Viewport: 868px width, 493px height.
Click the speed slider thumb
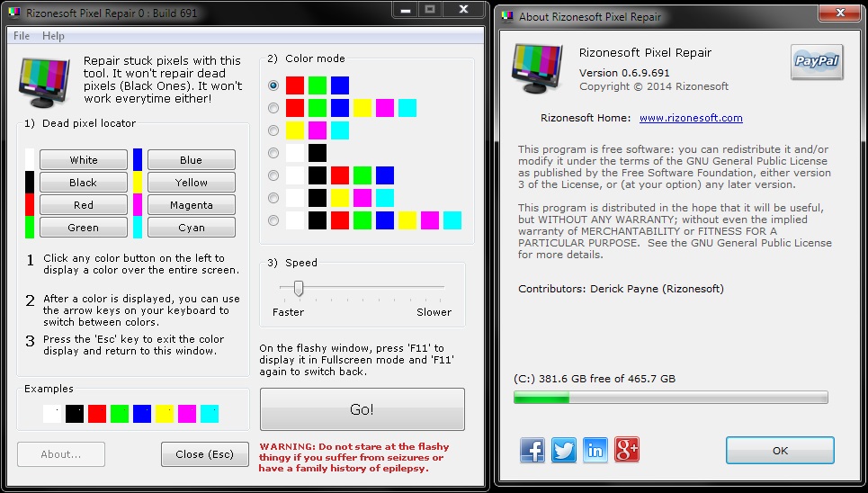(x=299, y=289)
